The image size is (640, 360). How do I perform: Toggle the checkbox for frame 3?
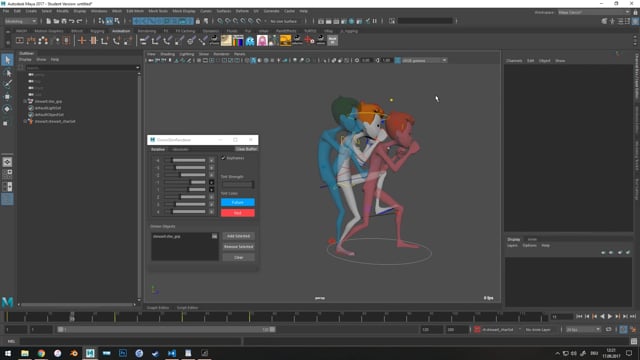pos(211,204)
